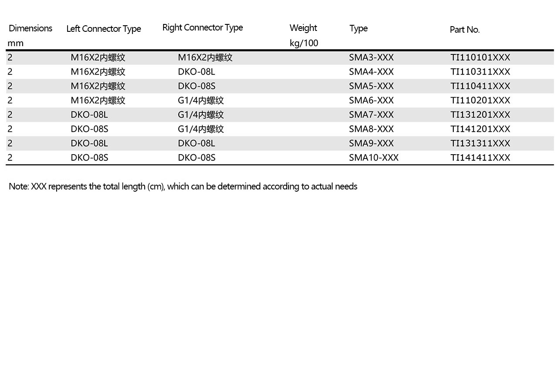Select the SMA4-XXX type cell
Image resolution: width=558 pixels, height=392 pixels.
click(371, 72)
